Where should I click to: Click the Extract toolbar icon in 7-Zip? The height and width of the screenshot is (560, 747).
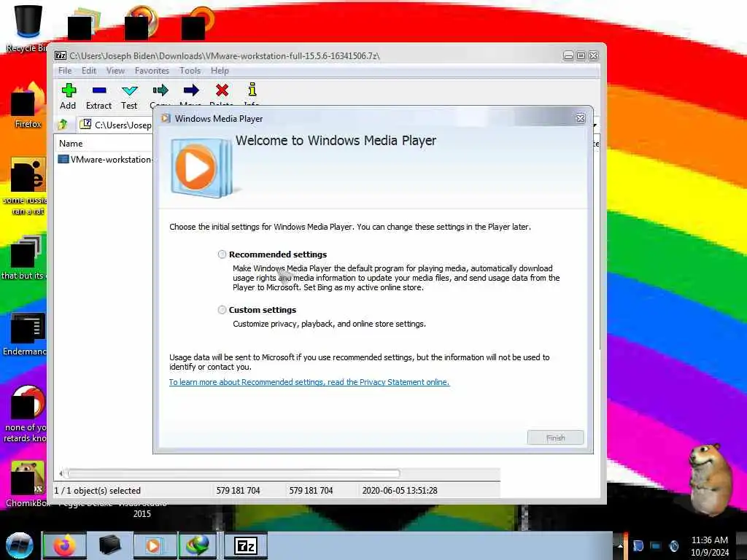[98, 96]
